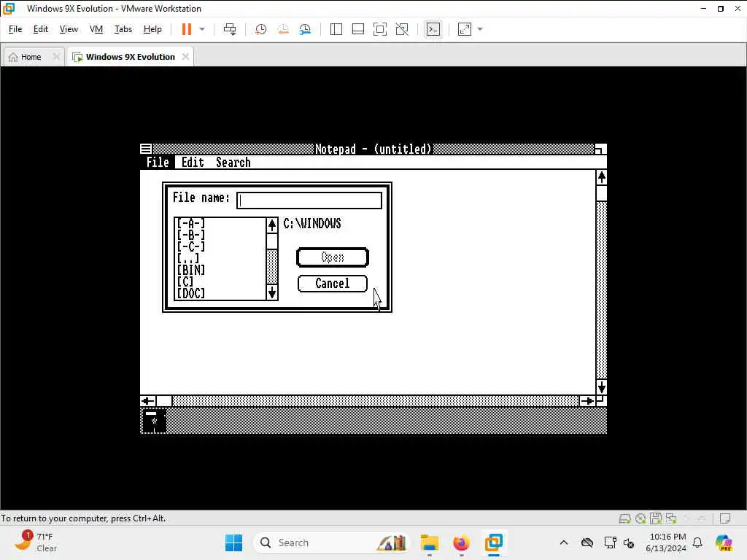Click the stretch guest display icon
This screenshot has width=747, height=560.
465,29
